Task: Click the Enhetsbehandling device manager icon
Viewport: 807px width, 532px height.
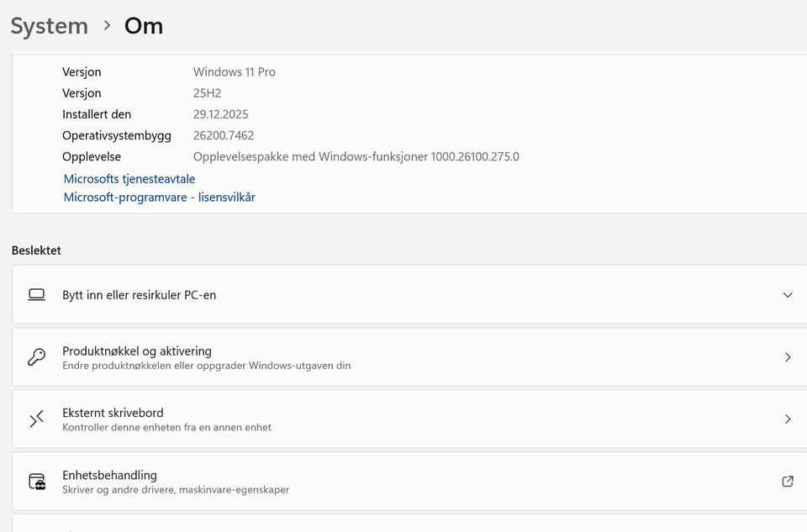Action: coord(37,482)
